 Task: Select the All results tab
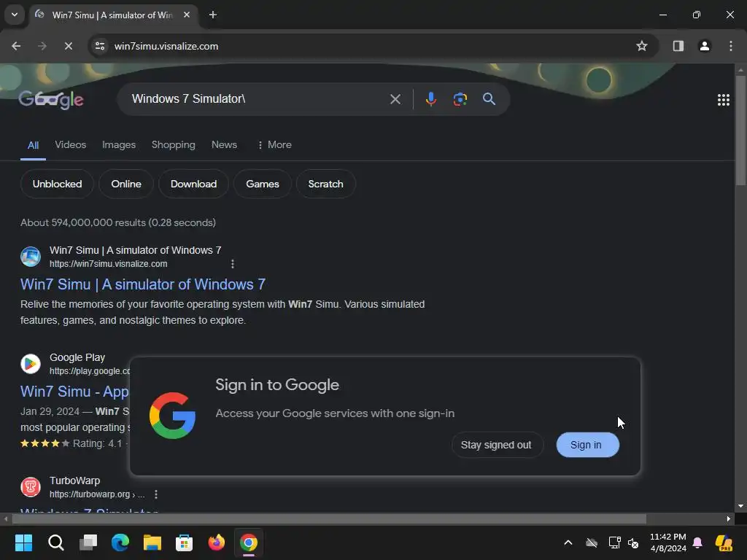pyautogui.click(x=33, y=145)
